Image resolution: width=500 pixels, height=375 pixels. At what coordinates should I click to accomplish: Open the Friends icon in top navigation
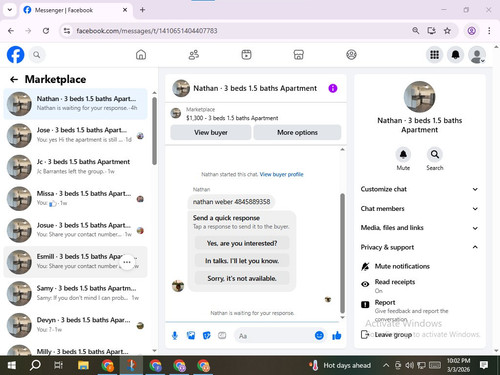pos(194,55)
